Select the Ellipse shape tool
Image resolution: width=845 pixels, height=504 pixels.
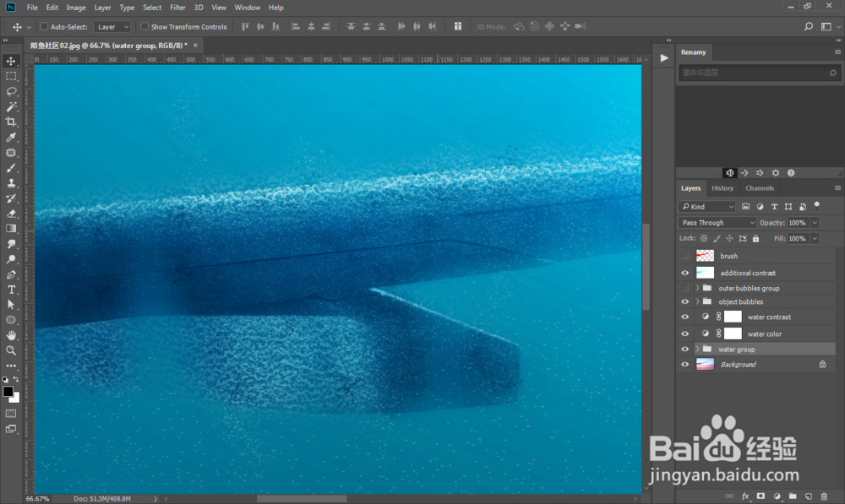click(11, 320)
